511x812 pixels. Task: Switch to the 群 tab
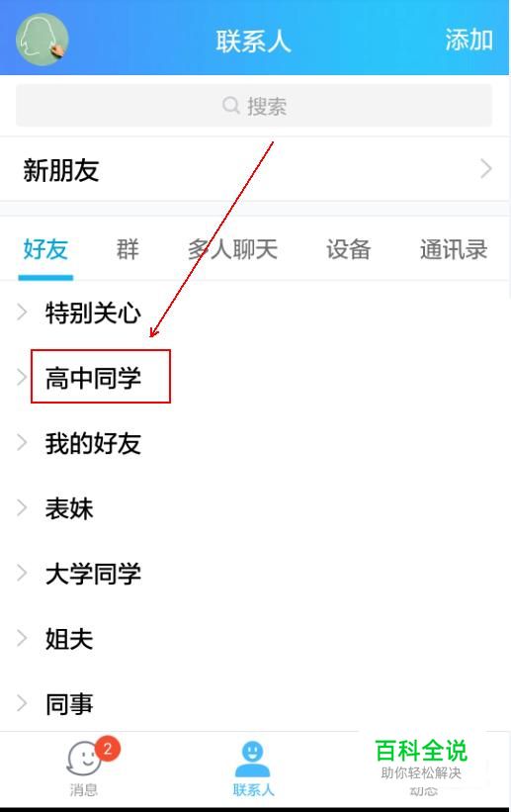pos(128,249)
